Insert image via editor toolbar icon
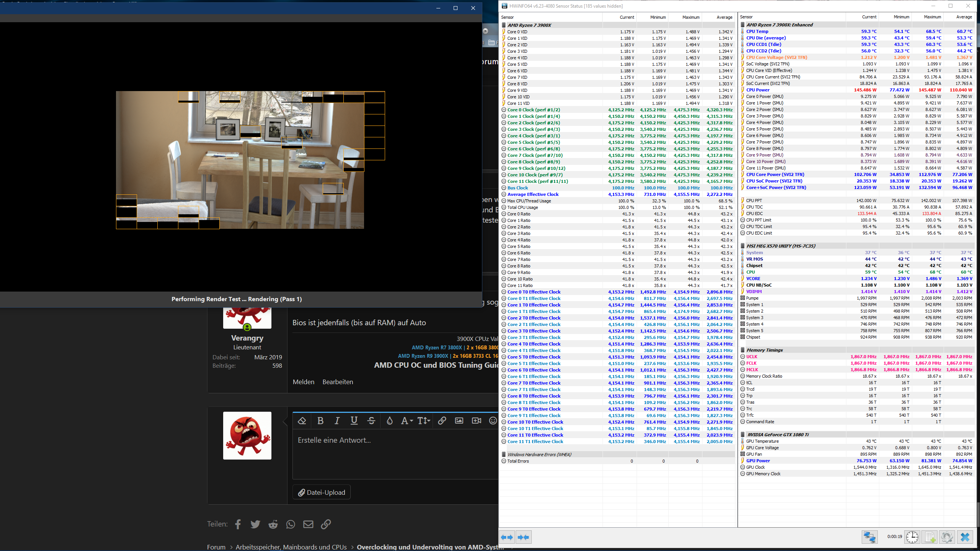Image resolution: width=980 pixels, height=551 pixels. 459,421
